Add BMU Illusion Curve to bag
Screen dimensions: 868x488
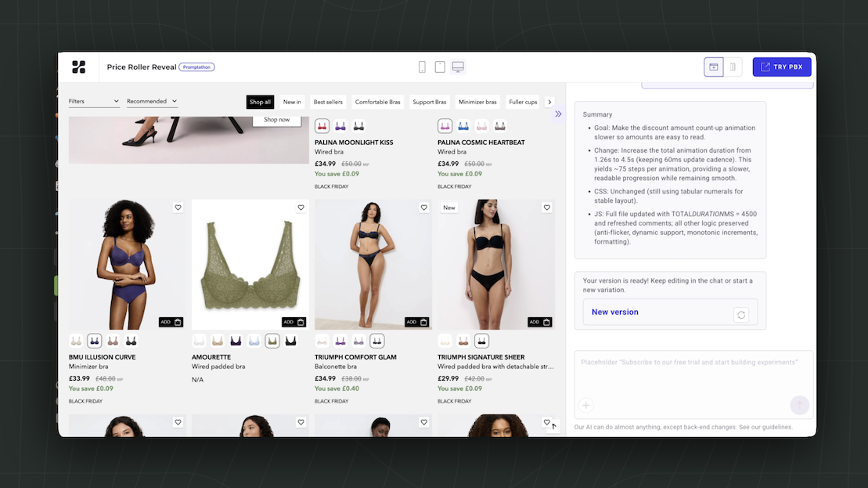tap(171, 322)
